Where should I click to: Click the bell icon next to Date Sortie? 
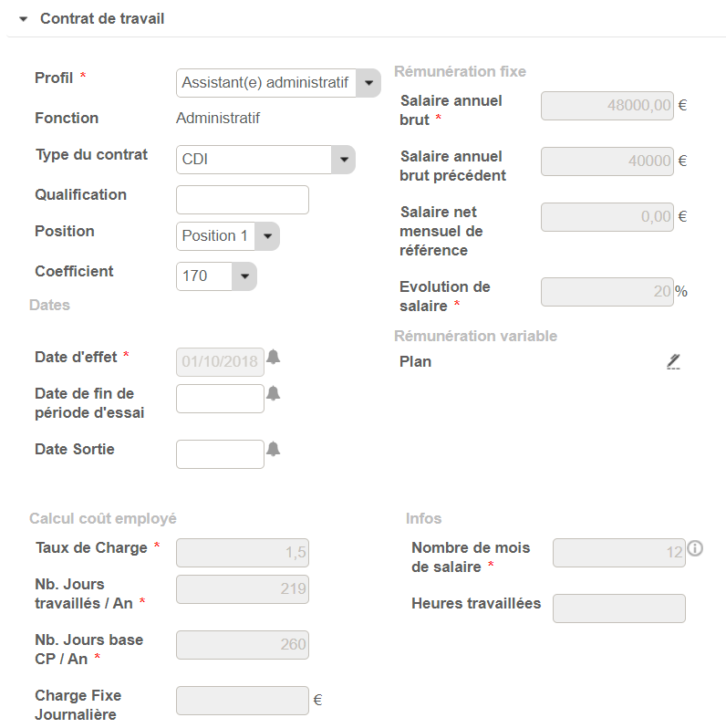[x=273, y=449]
